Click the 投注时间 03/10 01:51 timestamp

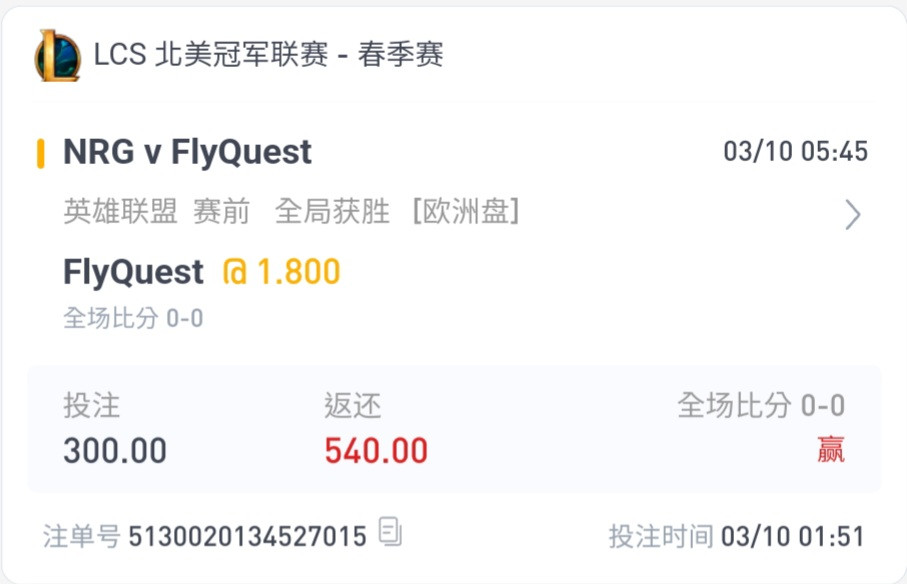pyautogui.click(x=736, y=536)
